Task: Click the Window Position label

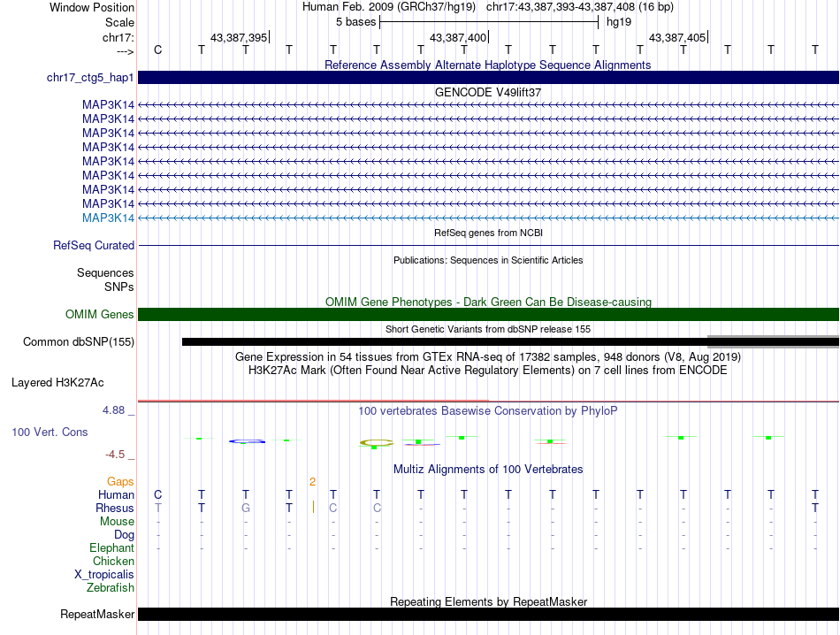Action: (92, 7)
